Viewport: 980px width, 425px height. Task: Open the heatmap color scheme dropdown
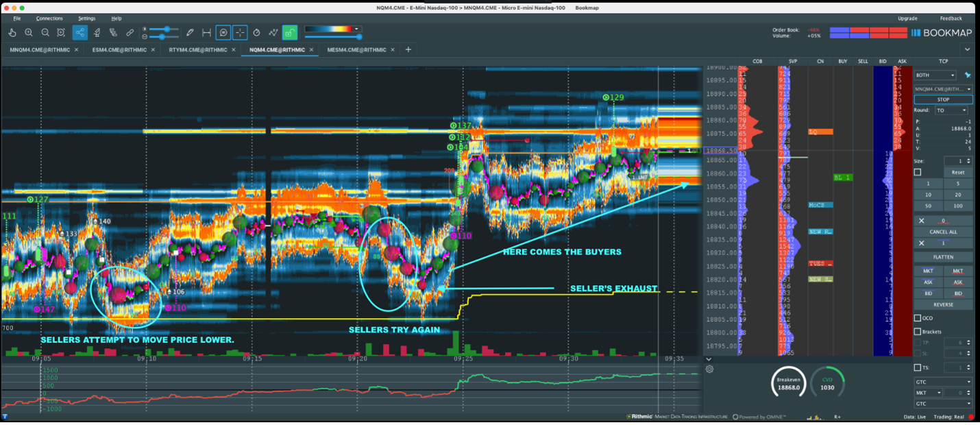tap(356, 29)
